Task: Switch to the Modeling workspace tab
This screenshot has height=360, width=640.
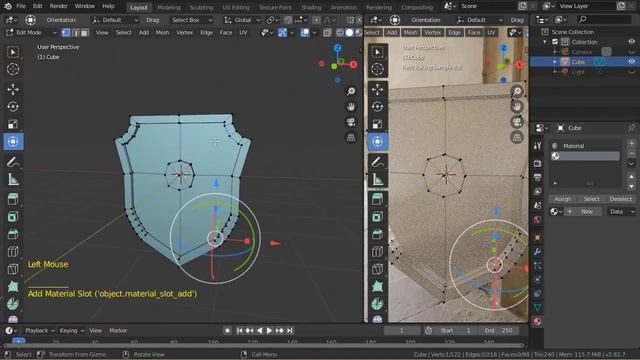Action: pos(169,7)
